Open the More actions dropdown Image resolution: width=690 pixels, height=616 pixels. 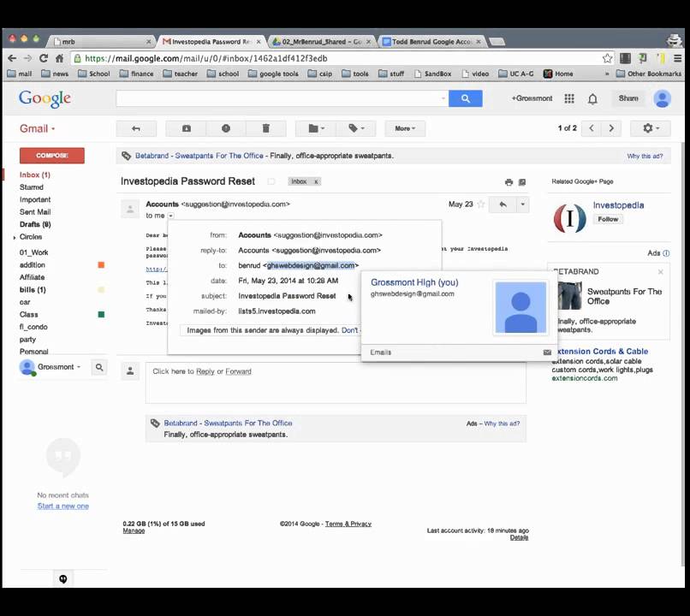[405, 128]
